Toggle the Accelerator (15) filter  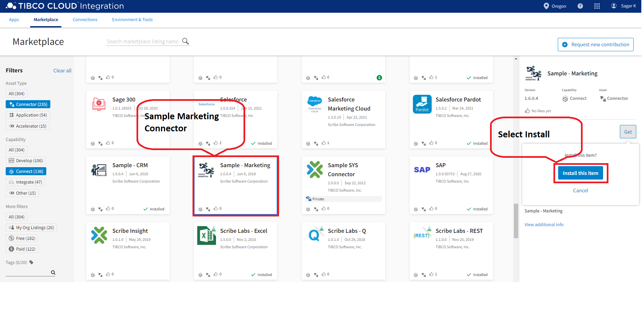[28, 126]
